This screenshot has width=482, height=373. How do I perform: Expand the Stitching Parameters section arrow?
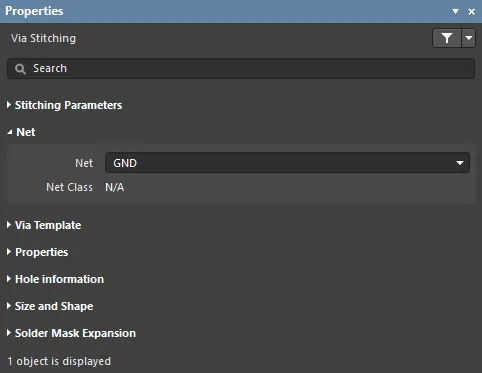click(x=9, y=105)
